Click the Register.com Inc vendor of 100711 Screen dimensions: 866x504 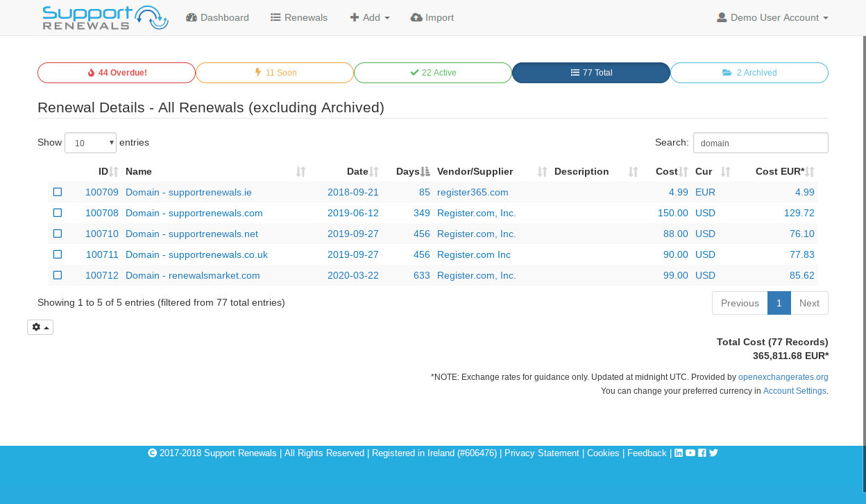tap(474, 254)
